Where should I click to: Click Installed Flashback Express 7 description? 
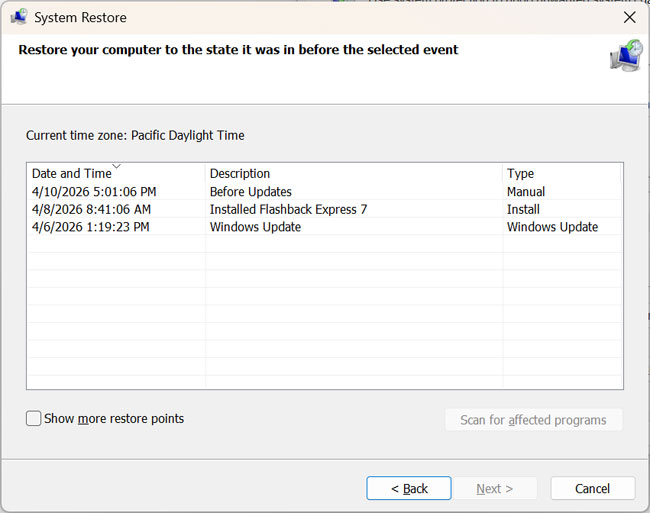click(x=289, y=209)
